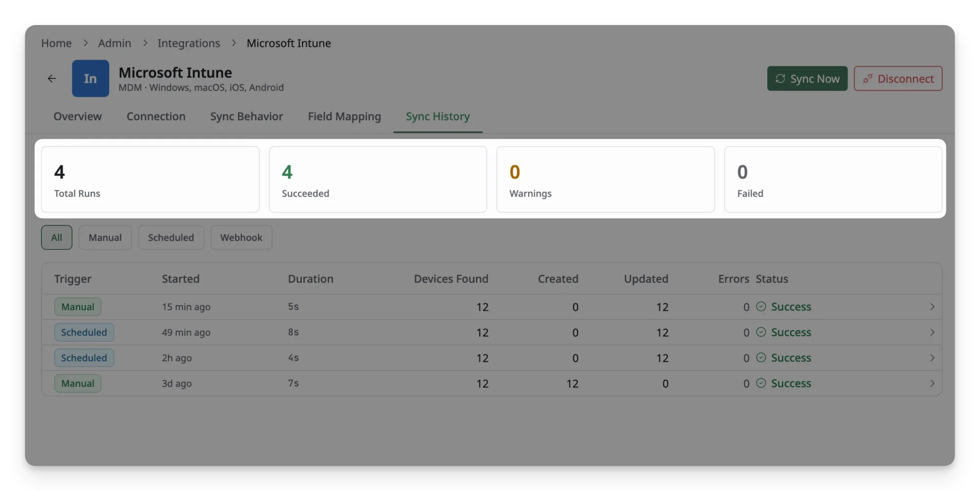Click the Scheduled badge in 2h ago row

[84, 358]
